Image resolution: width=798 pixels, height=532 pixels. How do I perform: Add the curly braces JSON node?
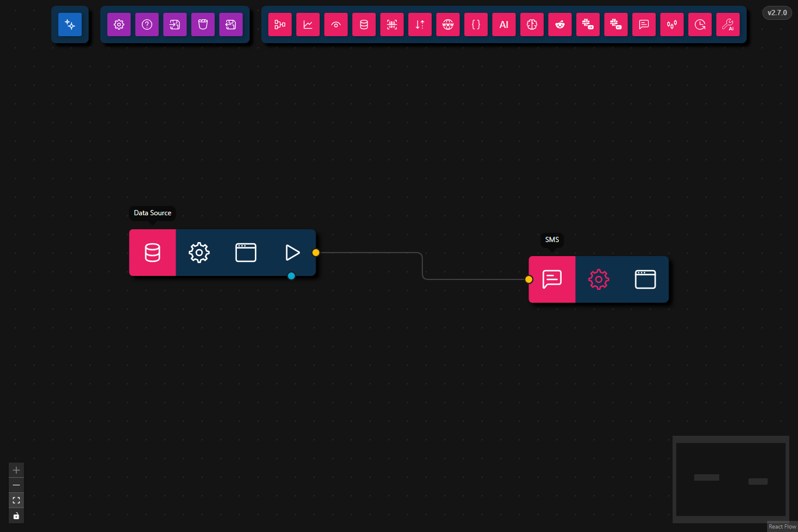[x=476, y=24]
